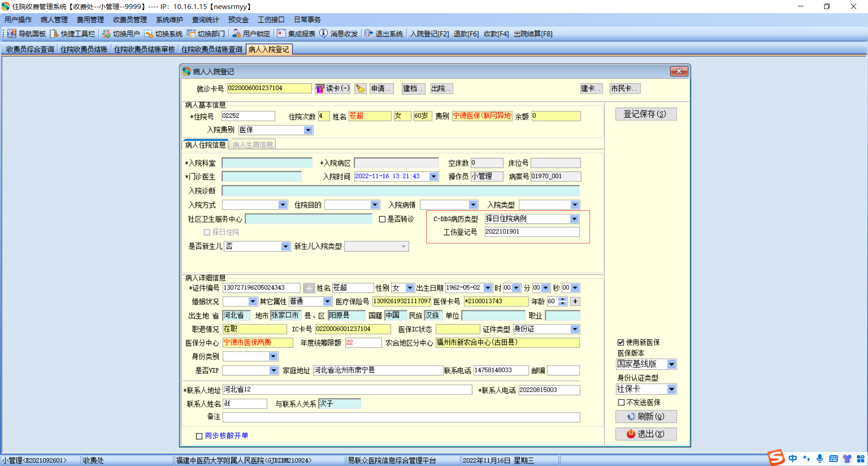Switch to the 住院收费员结账审核 tab
Viewport: 868px width, 466px height.
(145, 49)
